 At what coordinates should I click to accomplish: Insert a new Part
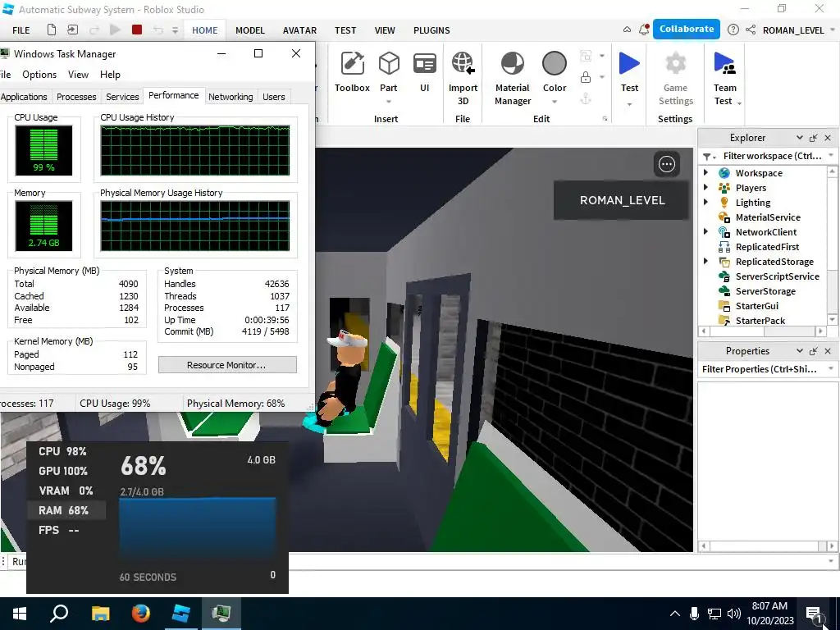[388, 72]
